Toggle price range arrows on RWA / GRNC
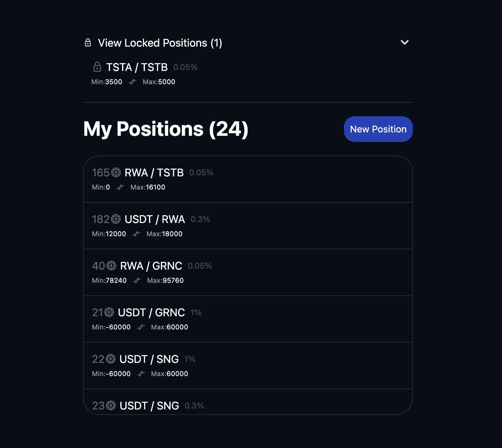Viewport: 502px width, 448px height. pyautogui.click(x=137, y=280)
